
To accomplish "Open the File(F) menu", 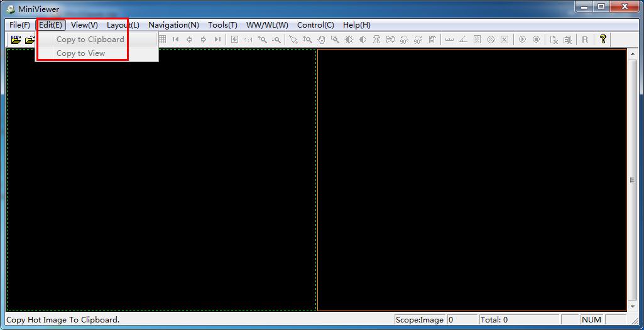I will tap(19, 25).
